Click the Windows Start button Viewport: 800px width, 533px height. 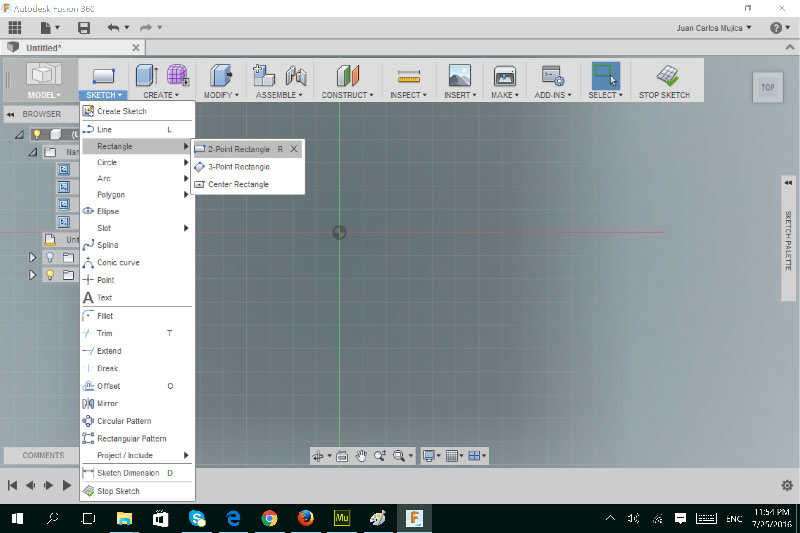pos(17,519)
